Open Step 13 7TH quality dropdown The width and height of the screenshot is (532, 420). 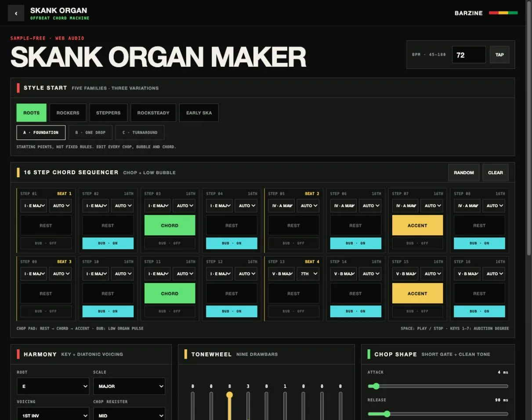point(308,273)
